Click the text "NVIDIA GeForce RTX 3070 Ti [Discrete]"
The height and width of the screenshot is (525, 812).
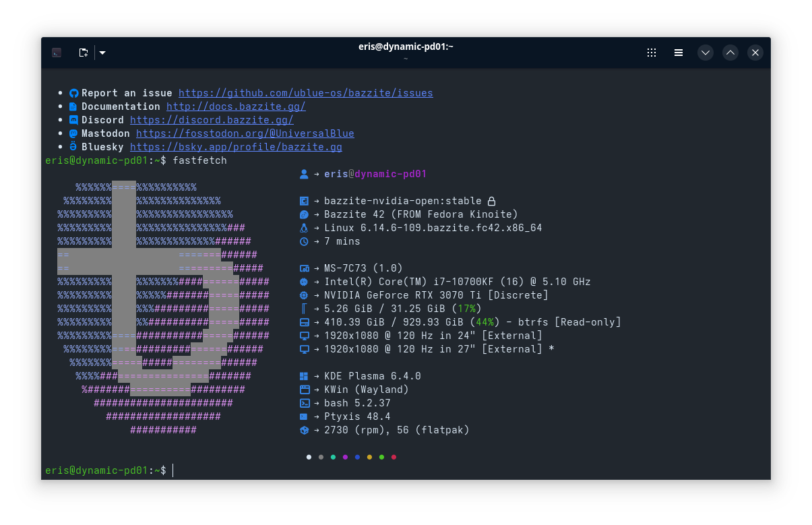(436, 295)
